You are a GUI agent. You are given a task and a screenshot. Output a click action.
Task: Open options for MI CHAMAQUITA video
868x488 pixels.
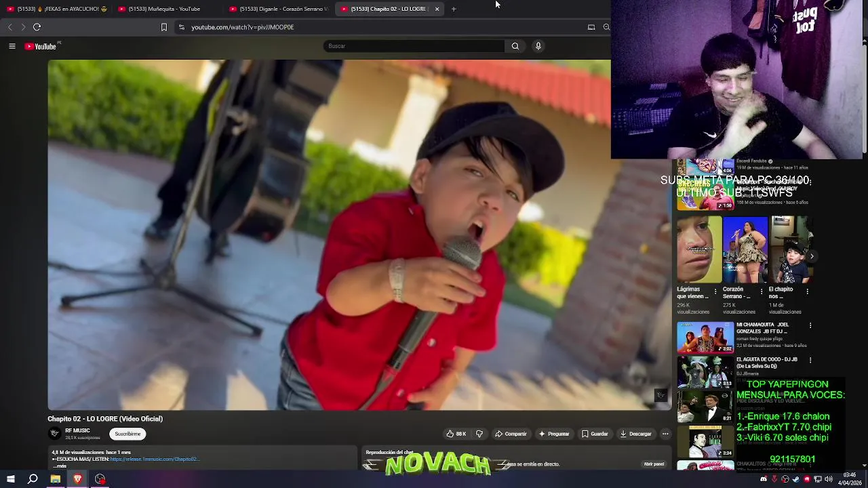coord(810,325)
